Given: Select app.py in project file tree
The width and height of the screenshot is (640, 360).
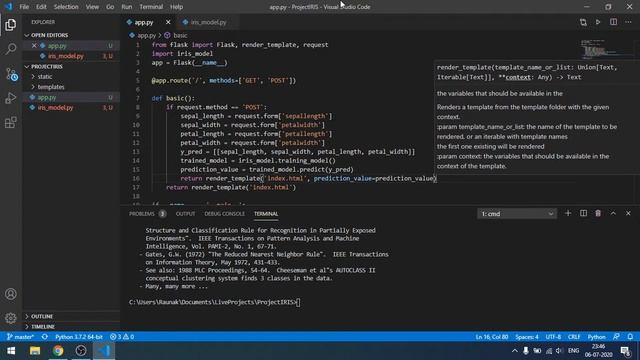Looking at the screenshot, I should tap(47, 98).
